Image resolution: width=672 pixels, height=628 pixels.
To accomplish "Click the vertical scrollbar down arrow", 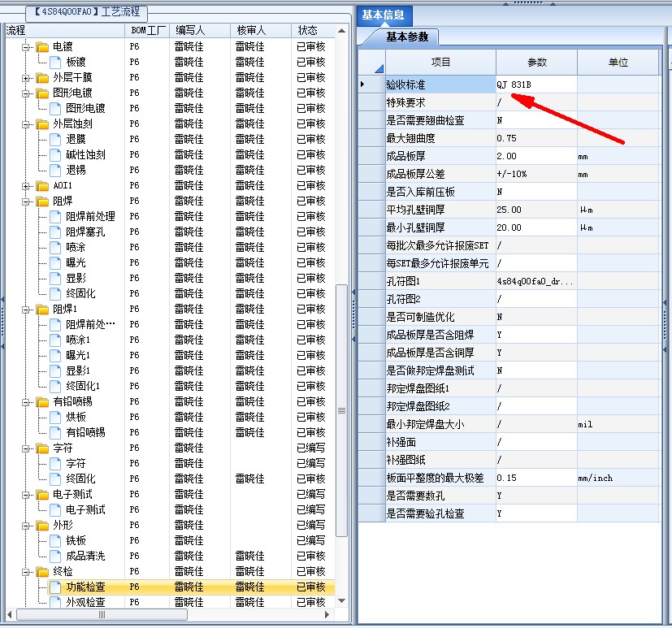I will pos(341,601).
